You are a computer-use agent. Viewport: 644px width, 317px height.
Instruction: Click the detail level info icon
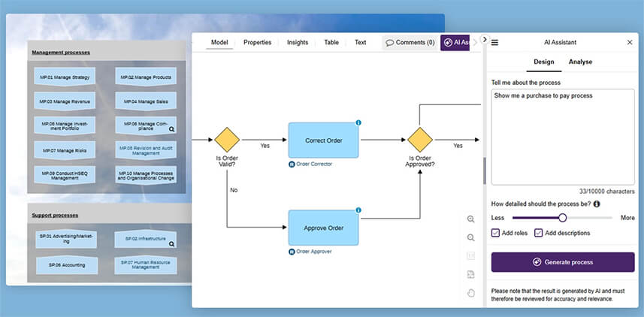pos(596,204)
